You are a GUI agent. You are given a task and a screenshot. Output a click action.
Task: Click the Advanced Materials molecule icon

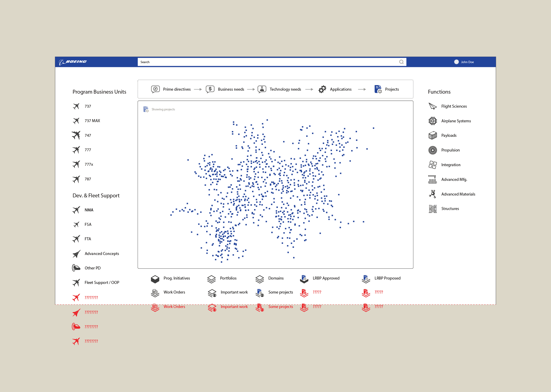tap(433, 194)
